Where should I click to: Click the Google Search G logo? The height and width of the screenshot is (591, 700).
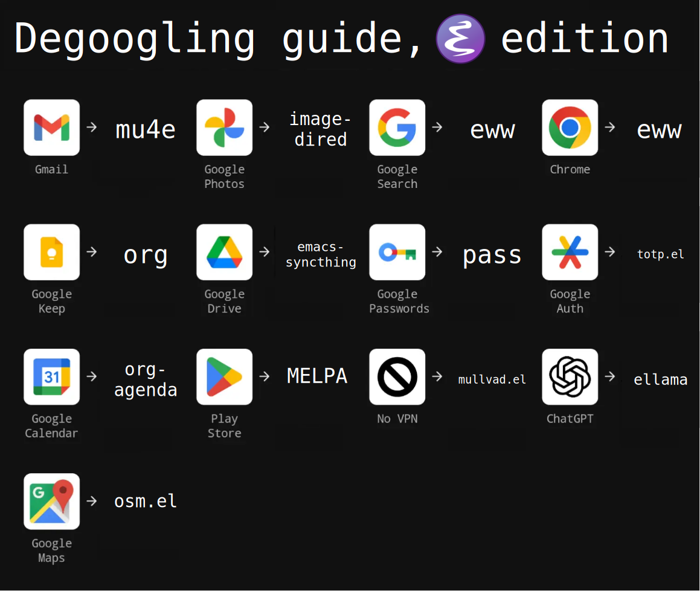[397, 128]
